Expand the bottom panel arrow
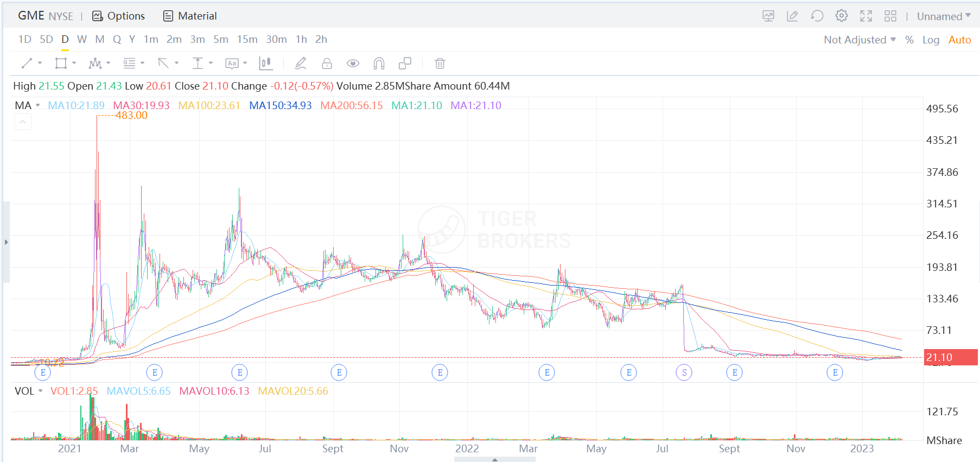Image resolution: width=980 pixels, height=462 pixels. tap(495, 459)
